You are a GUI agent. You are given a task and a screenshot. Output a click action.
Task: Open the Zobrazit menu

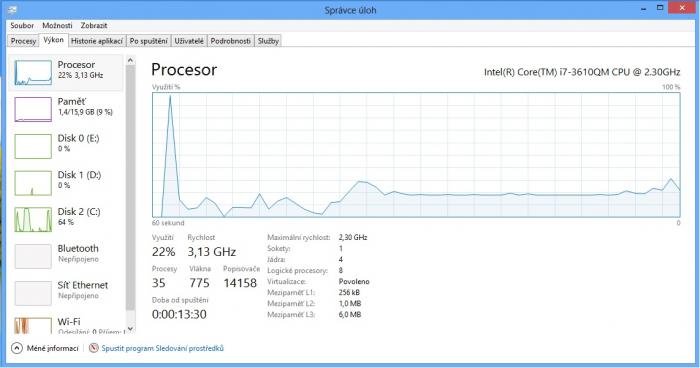coord(94,25)
